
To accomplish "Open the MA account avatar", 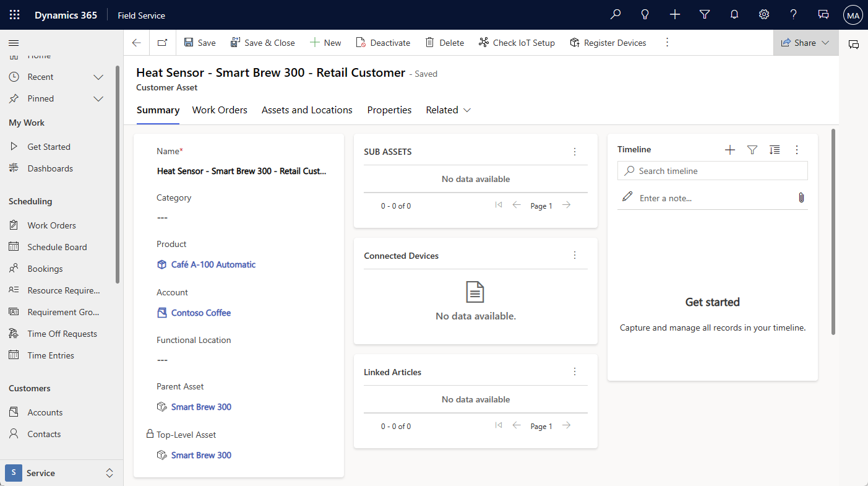I will [x=853, y=15].
